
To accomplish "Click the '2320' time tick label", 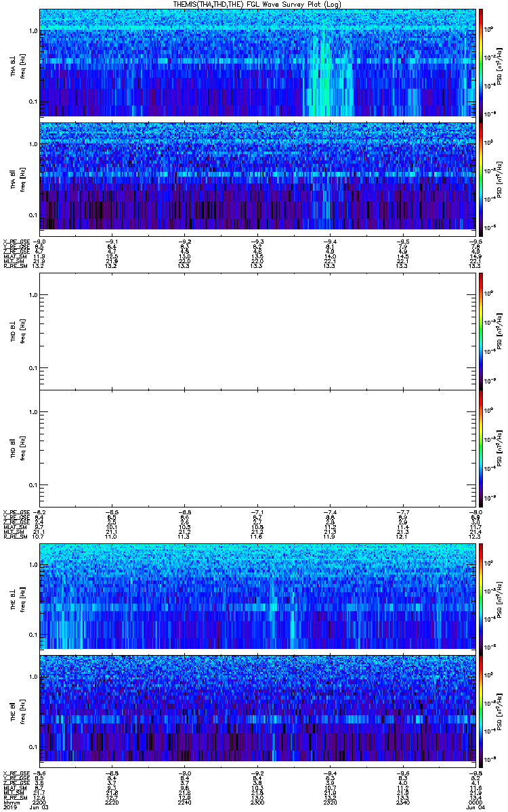I will click(x=331, y=802).
